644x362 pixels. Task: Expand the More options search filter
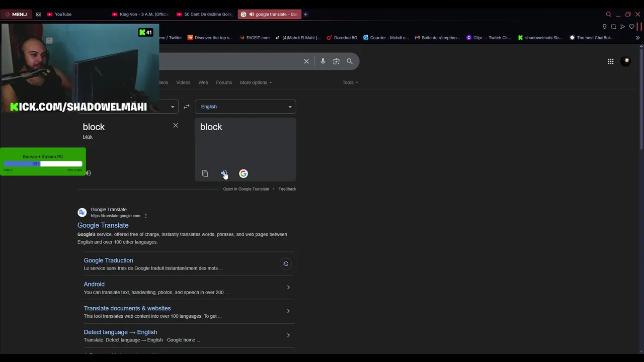[256, 82]
